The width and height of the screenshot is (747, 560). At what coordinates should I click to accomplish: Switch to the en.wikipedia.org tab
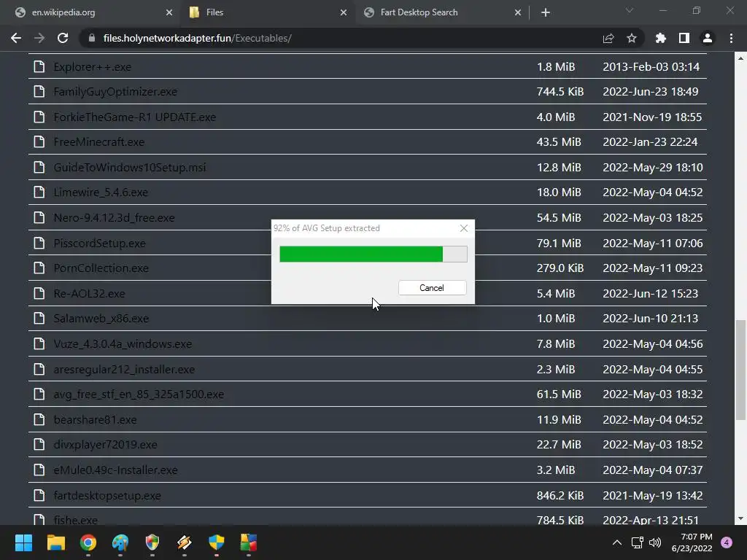coord(90,12)
